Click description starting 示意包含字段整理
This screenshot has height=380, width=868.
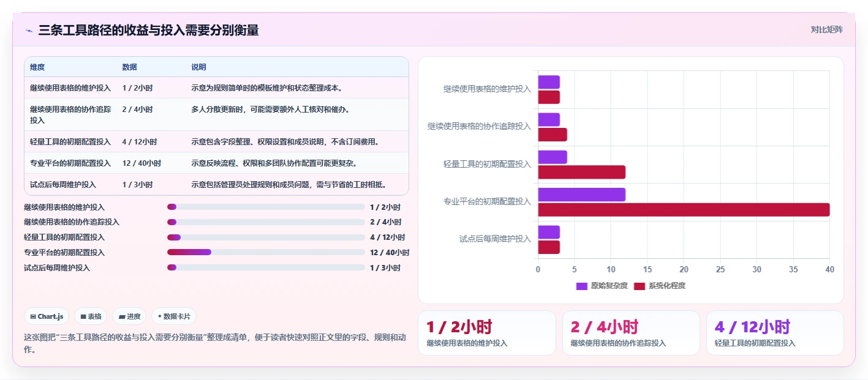285,141
